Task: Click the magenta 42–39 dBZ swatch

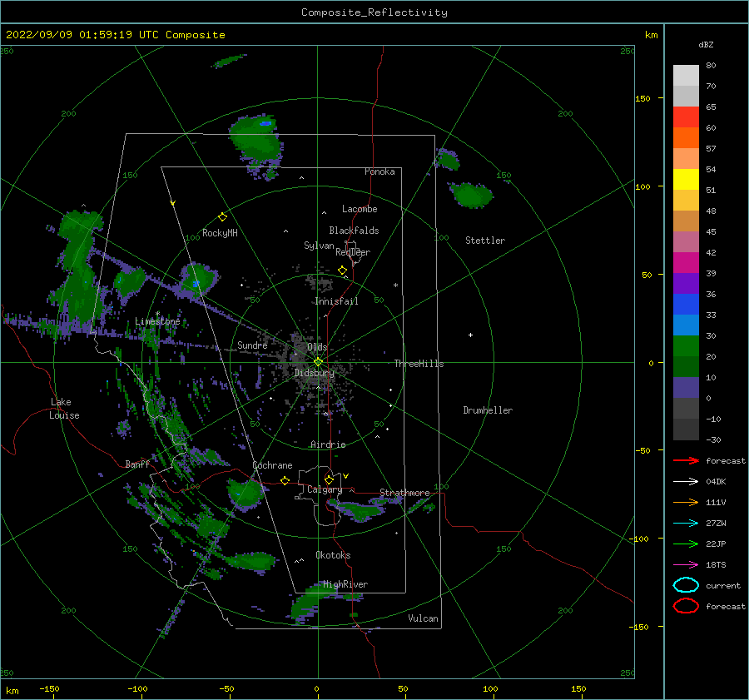Action: (x=686, y=262)
